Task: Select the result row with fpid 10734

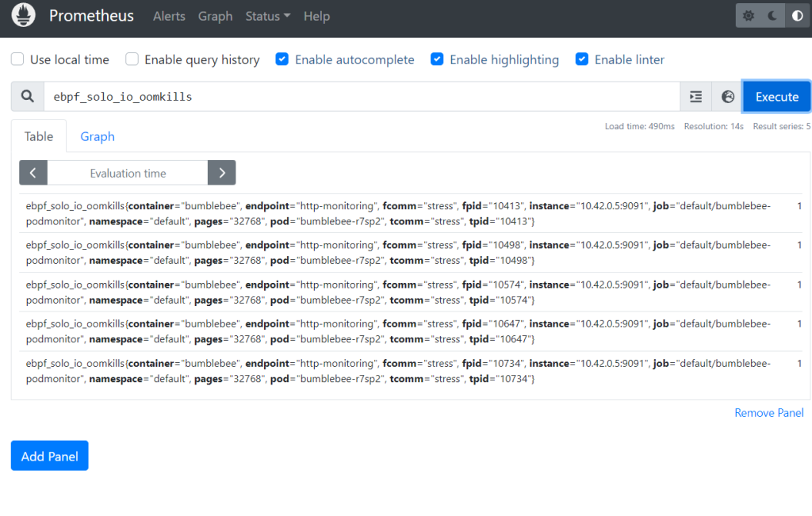Action: tap(412, 371)
